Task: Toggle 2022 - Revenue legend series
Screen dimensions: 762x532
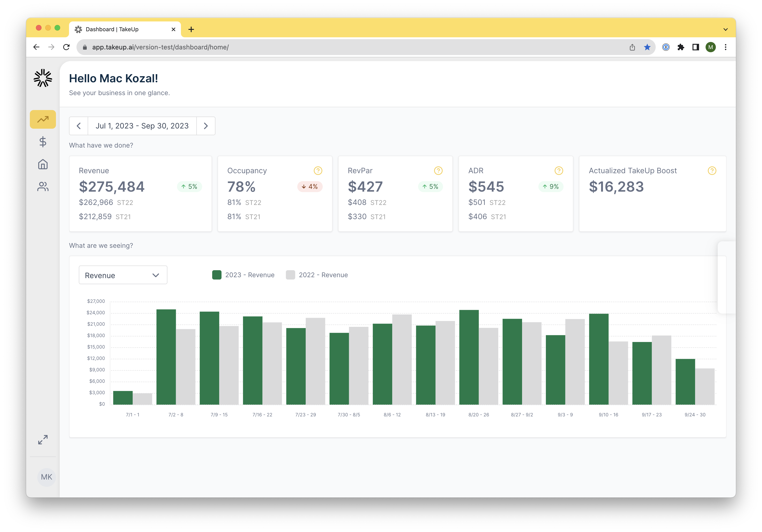Action: point(317,275)
